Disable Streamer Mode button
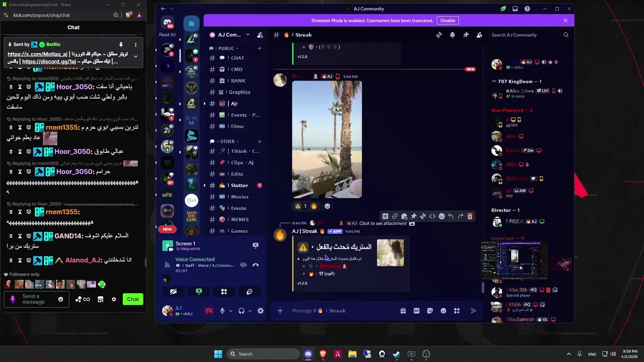This screenshot has height=362, width=644. pos(448,21)
